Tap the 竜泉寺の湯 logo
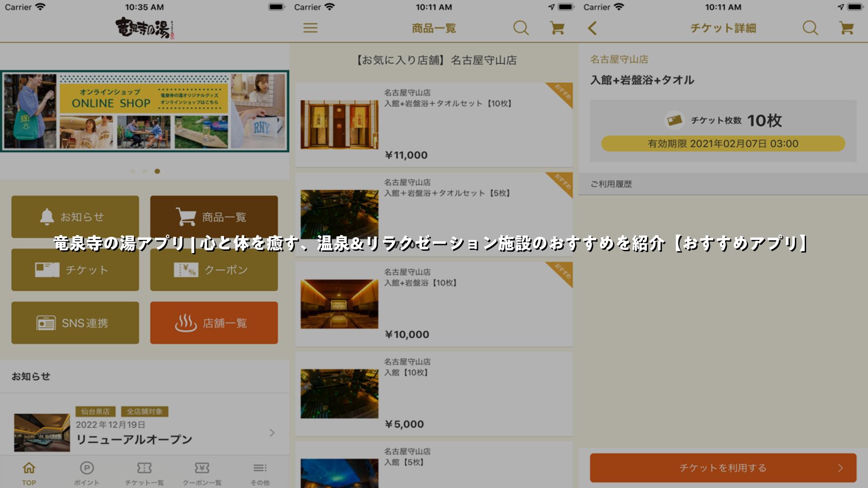The image size is (868, 488). (x=145, y=28)
